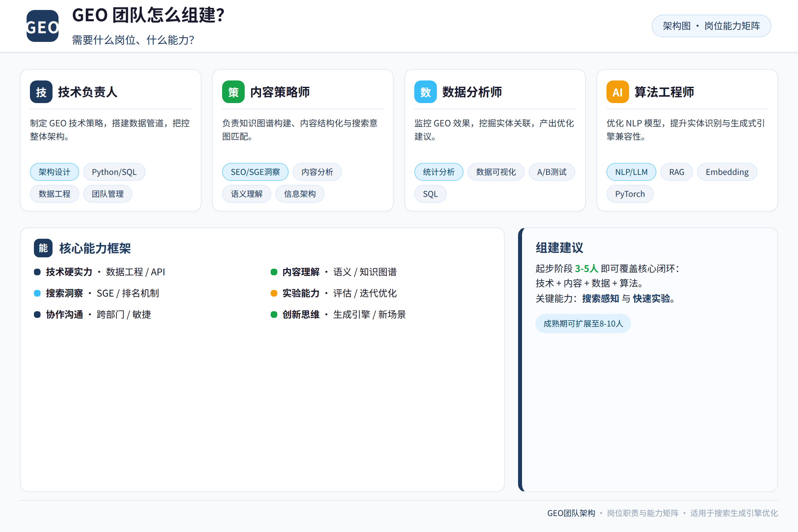798x532 pixels.
Task: Click 语义 / 知识图谱 text
Action: click(365, 272)
